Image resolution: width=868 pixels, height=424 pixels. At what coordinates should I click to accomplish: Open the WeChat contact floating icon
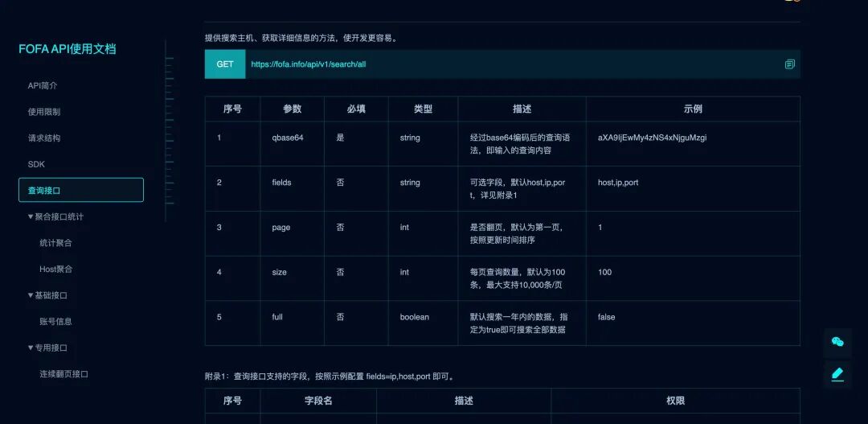(x=837, y=342)
